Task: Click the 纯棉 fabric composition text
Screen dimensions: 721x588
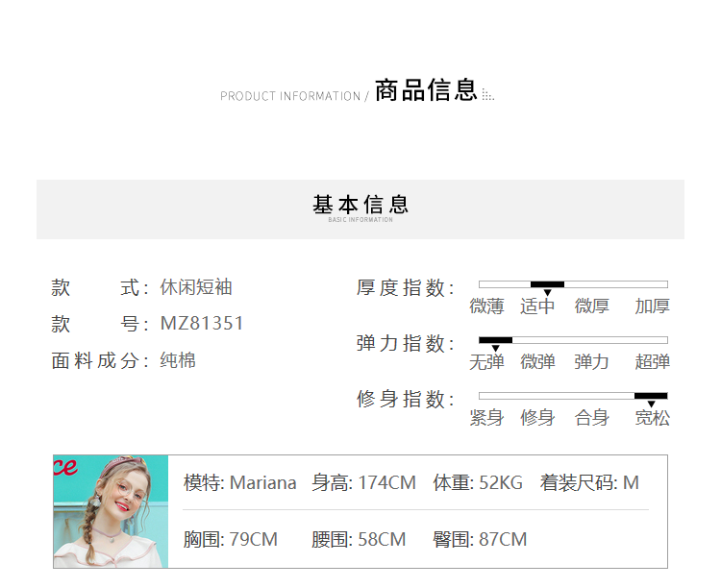Action: pos(178,361)
